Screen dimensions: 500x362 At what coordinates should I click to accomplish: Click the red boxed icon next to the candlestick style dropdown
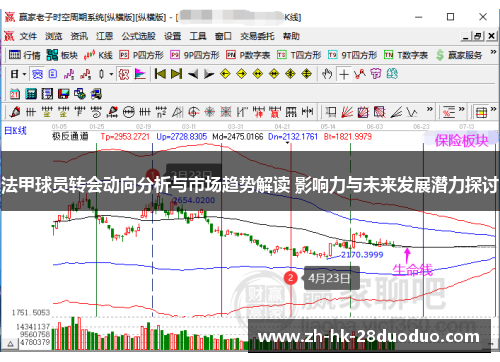coord(124,74)
